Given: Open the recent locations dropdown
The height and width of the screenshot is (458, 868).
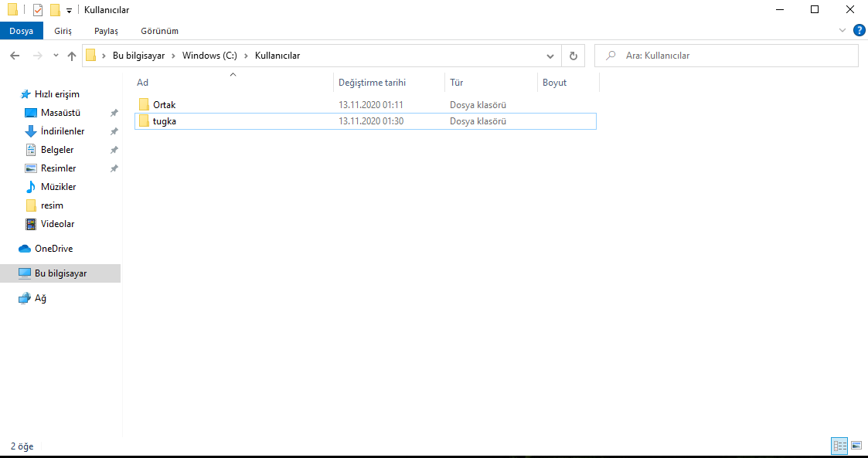Looking at the screenshot, I should pyautogui.click(x=56, y=56).
